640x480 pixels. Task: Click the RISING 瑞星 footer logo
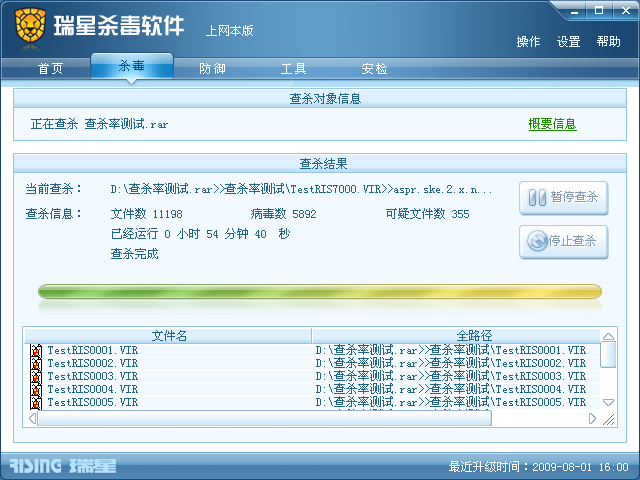(63, 466)
